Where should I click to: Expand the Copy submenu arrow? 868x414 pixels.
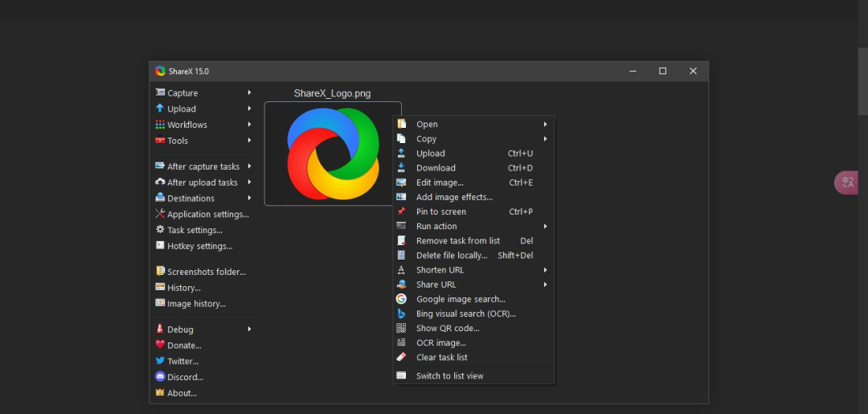[545, 138]
